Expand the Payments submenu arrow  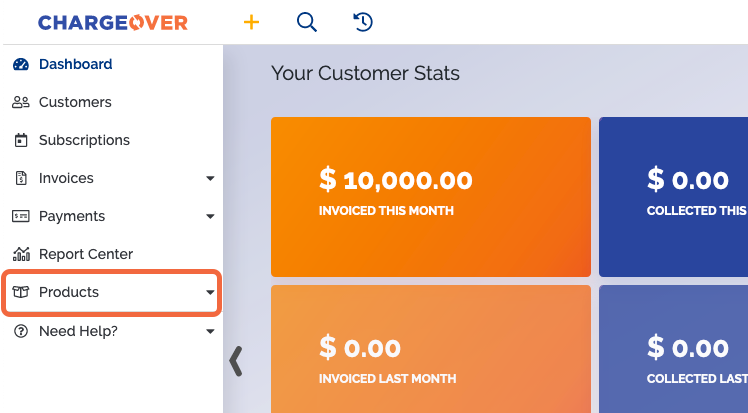point(210,217)
